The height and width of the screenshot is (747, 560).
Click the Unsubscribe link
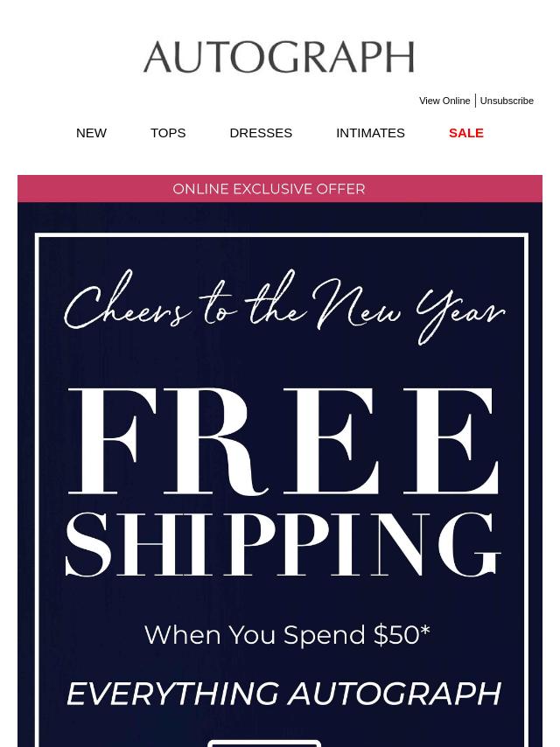click(x=507, y=101)
